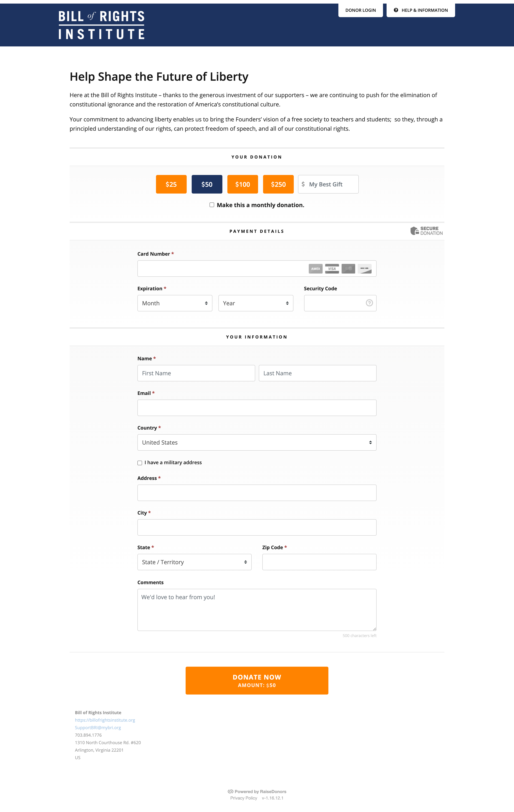Expand the State / Territory dropdown
This screenshot has width=514, height=812.
point(194,562)
